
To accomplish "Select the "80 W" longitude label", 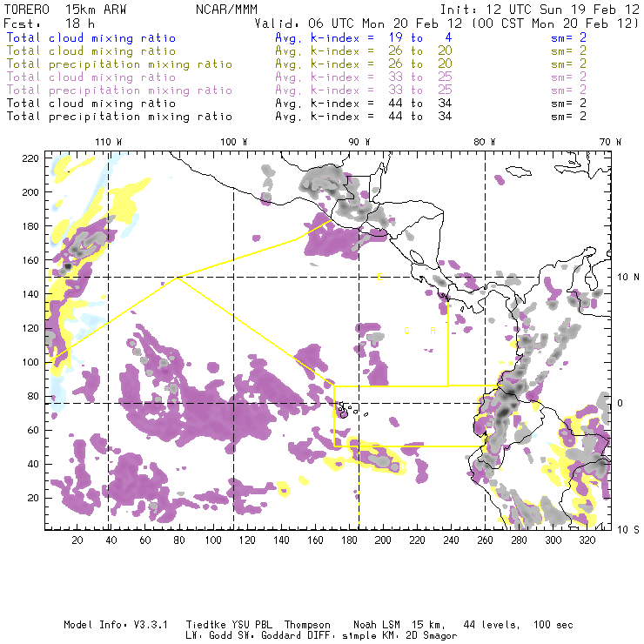I will (484, 142).
